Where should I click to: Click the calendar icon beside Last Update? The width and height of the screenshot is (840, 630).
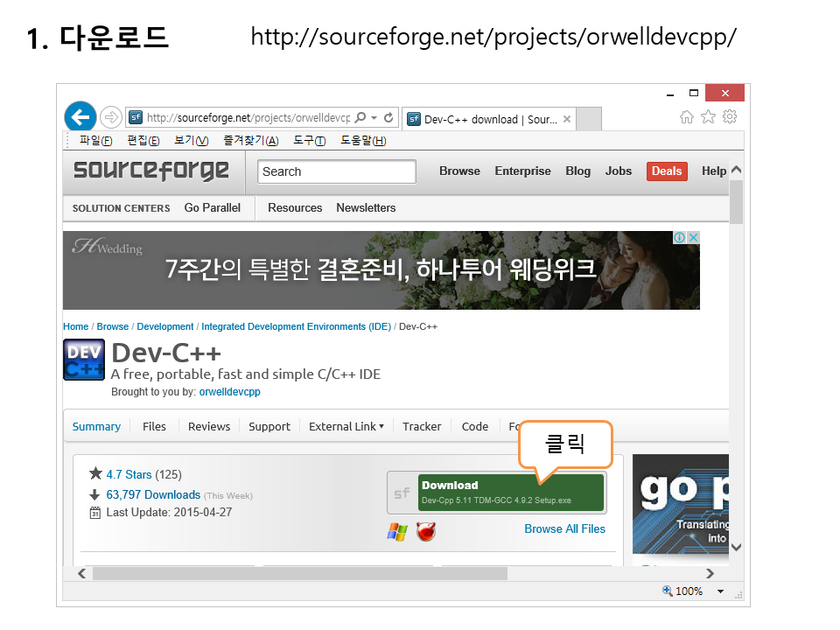click(94, 513)
